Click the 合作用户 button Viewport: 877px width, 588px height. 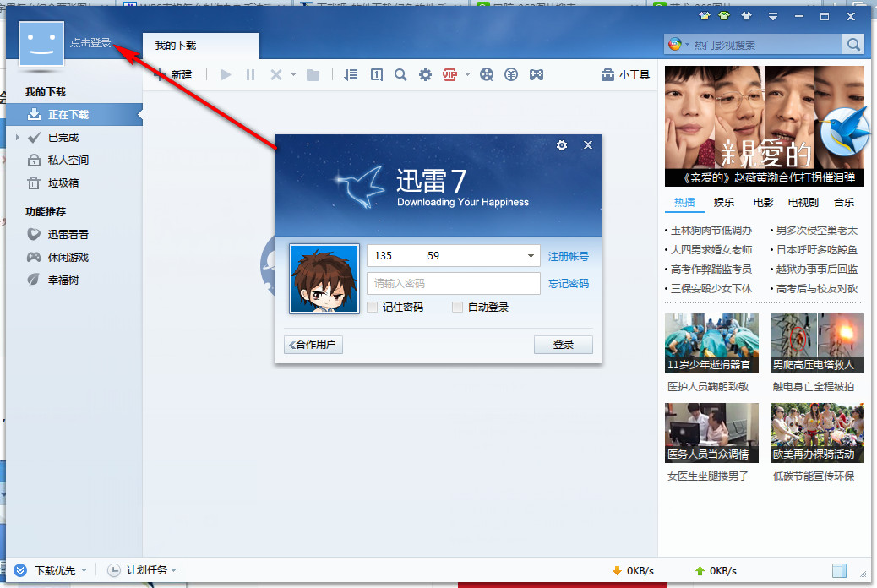click(313, 345)
